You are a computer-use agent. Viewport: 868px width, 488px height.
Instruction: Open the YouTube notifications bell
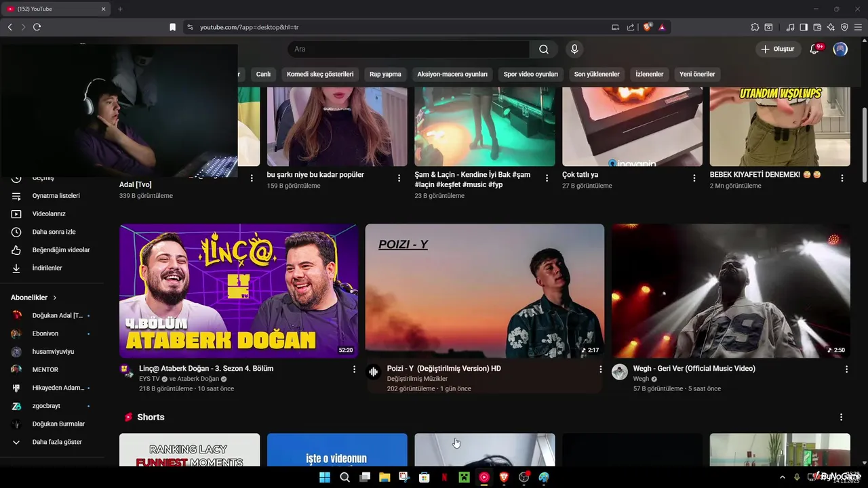(x=815, y=49)
